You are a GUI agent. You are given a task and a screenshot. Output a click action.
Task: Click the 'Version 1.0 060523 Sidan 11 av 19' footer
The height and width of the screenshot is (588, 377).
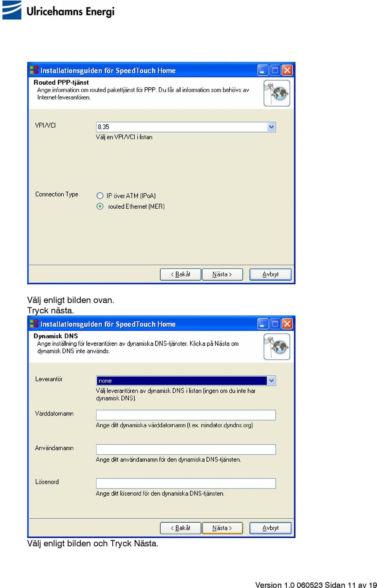[x=316, y=584]
